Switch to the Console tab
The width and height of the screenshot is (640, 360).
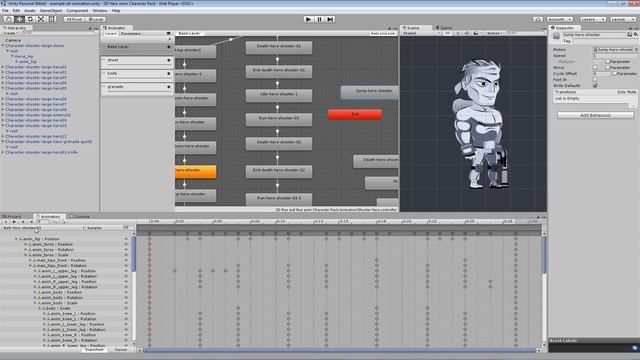pos(80,216)
